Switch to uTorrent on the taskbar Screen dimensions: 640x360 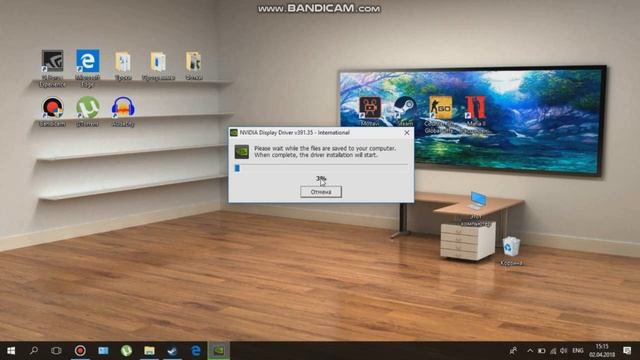coord(126,351)
